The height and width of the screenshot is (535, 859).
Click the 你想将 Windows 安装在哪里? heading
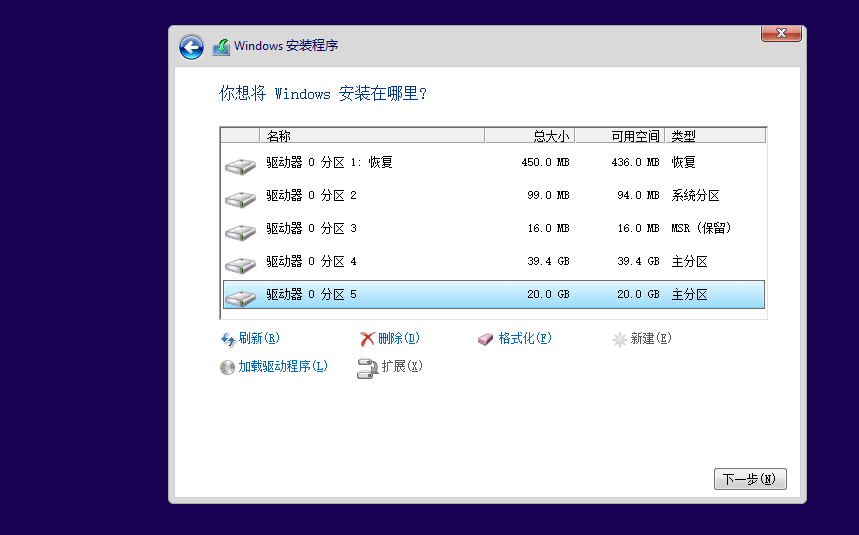pos(323,94)
